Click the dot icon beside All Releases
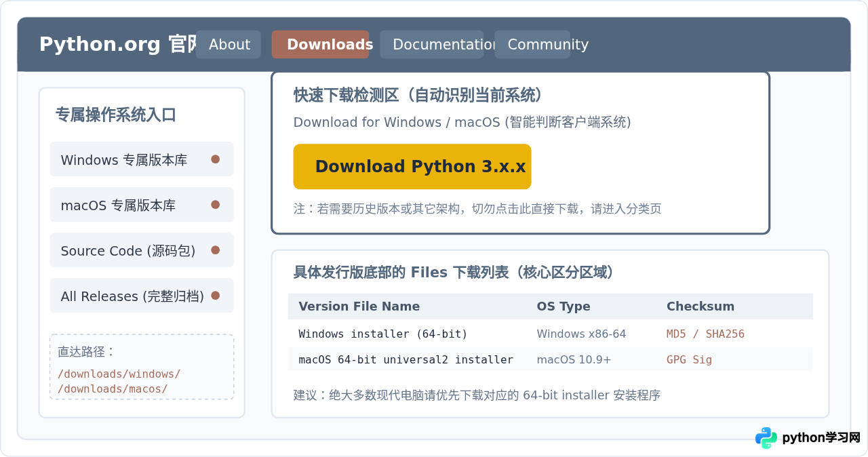This screenshot has width=868, height=457. click(215, 296)
